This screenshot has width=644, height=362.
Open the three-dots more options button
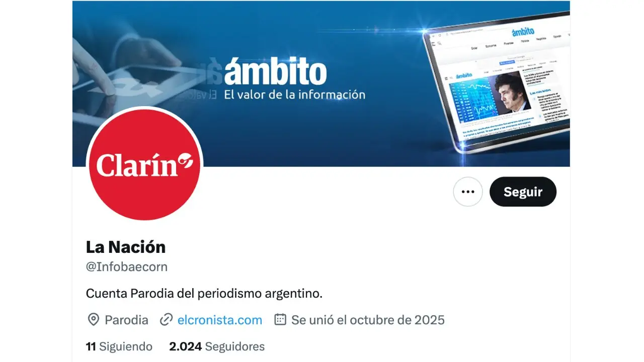click(468, 192)
